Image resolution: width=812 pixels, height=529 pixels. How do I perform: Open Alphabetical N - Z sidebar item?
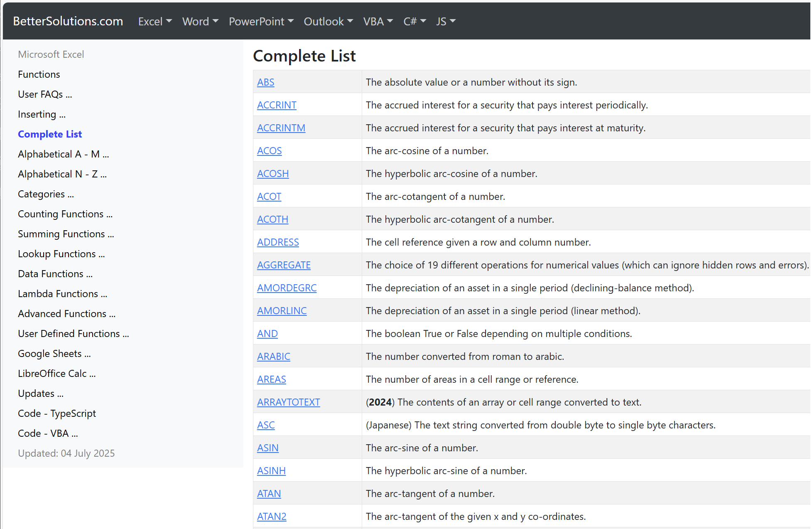tap(62, 174)
